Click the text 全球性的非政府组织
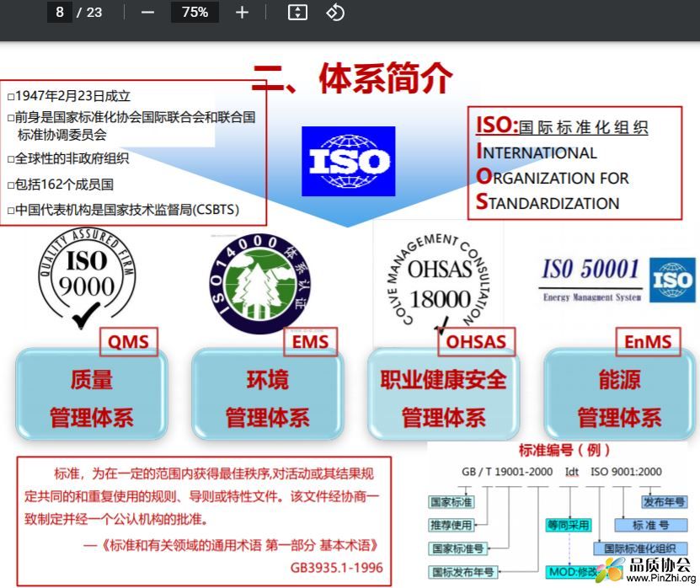Screen dimensions: 700x588 [72, 158]
